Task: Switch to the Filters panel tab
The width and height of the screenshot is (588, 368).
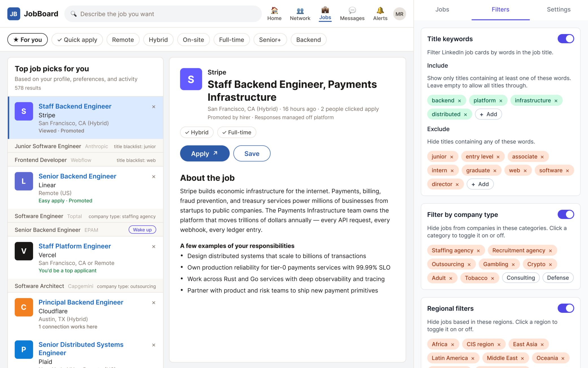Action: click(x=500, y=10)
